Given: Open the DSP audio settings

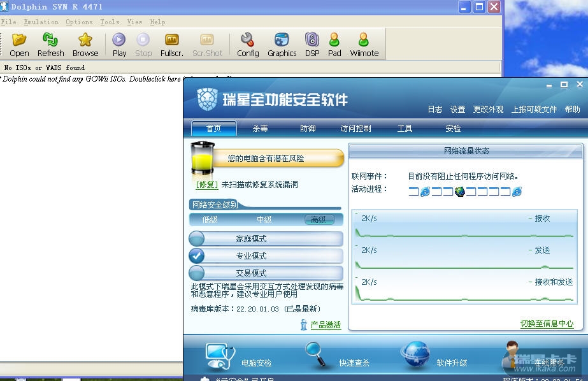Looking at the screenshot, I should point(312,45).
